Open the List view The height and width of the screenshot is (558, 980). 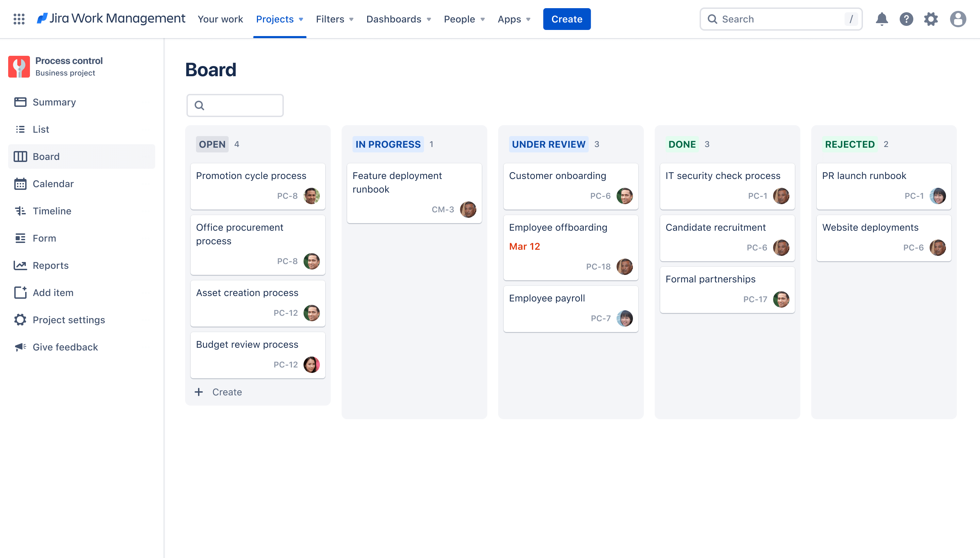(x=40, y=129)
